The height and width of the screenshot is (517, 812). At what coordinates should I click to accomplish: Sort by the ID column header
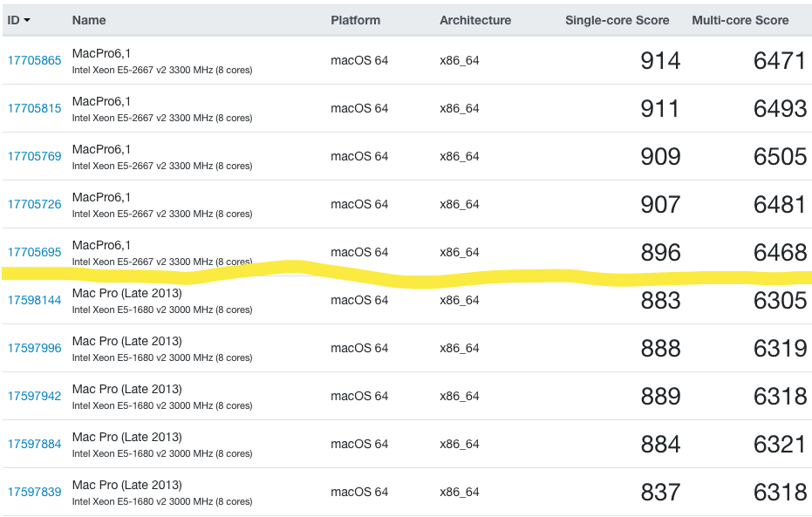tap(18, 20)
